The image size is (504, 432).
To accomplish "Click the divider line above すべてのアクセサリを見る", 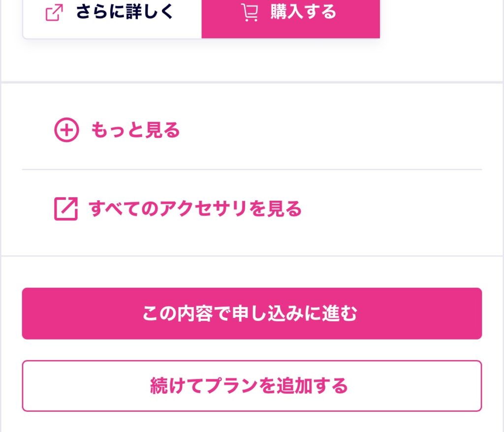I will pos(252,169).
